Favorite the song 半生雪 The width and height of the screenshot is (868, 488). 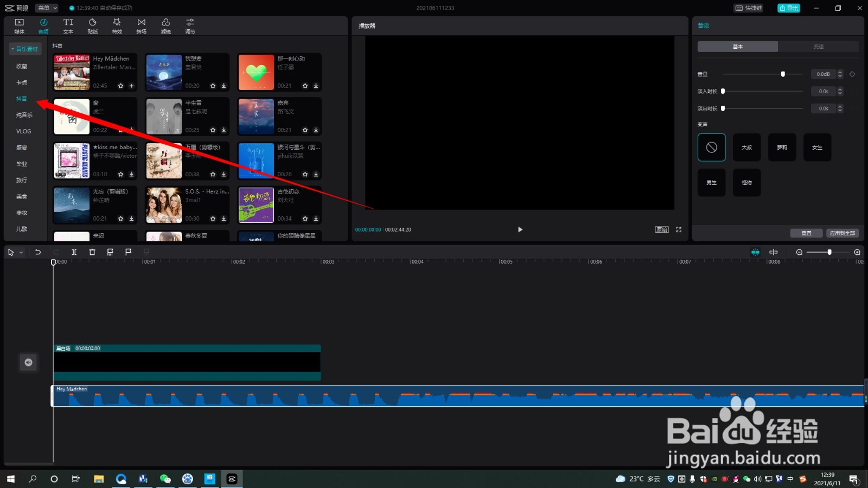click(213, 130)
